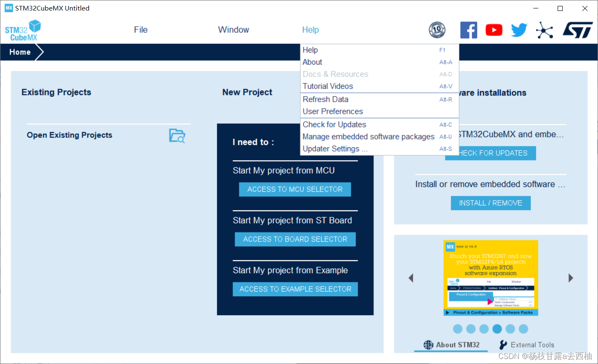598x364 pixels.
Task: Select the fourth highlighted carousel dot
Action: tap(497, 329)
